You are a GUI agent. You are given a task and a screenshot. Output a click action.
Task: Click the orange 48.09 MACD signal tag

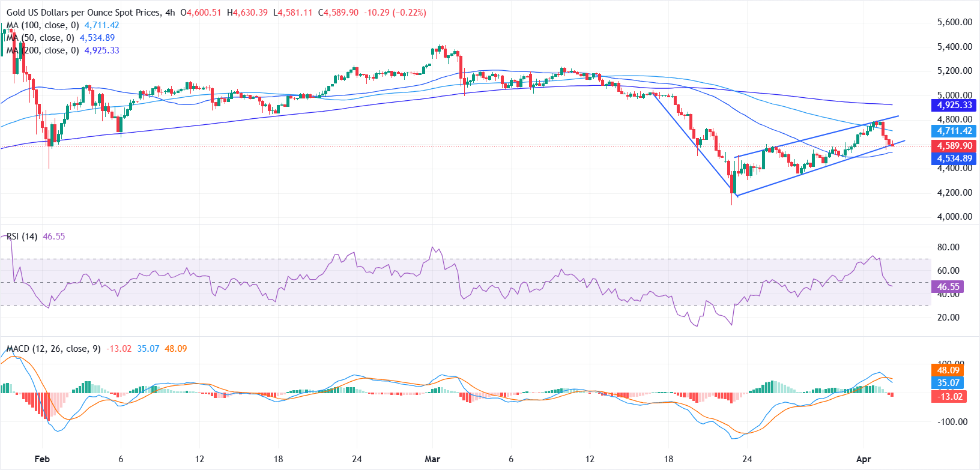tap(948, 370)
